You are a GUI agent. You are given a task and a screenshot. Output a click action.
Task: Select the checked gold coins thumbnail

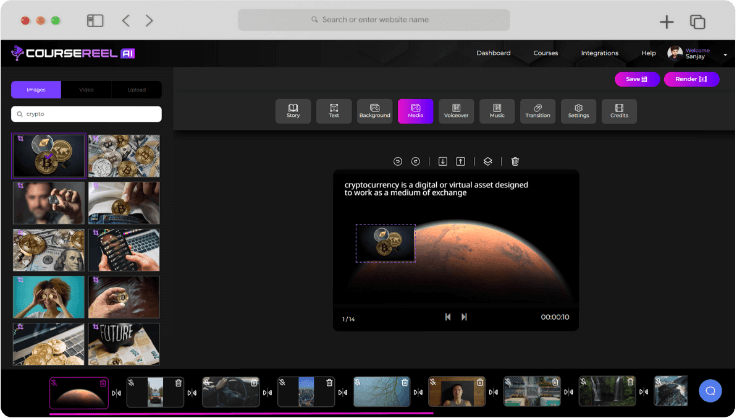[49, 156]
